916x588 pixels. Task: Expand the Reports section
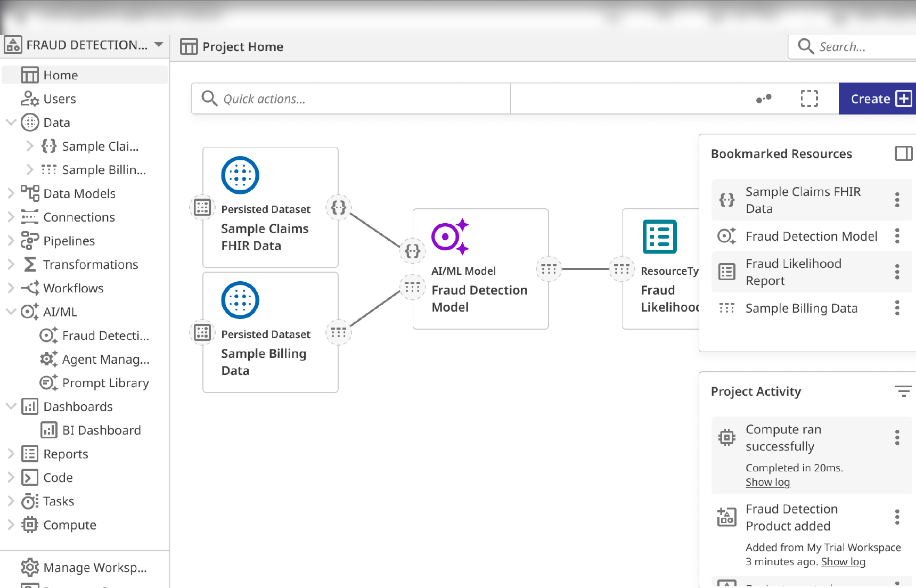pyautogui.click(x=11, y=454)
